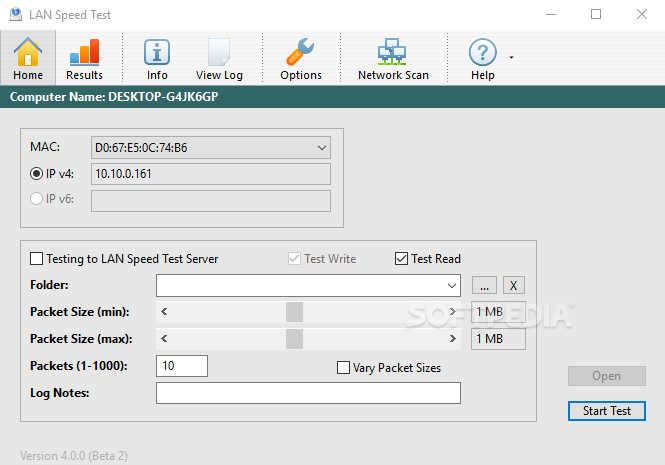This screenshot has height=465, width=665.
Task: Click the browse folder '...' button
Action: 484,285
